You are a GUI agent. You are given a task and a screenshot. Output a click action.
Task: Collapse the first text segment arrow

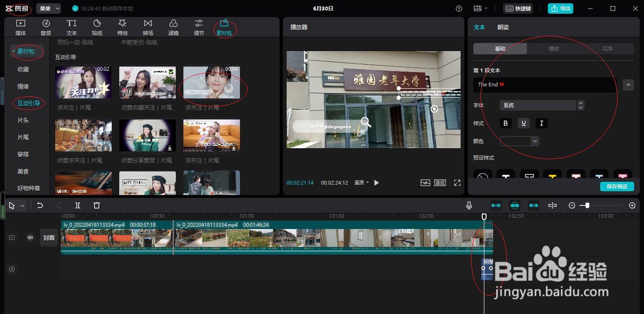[628, 85]
